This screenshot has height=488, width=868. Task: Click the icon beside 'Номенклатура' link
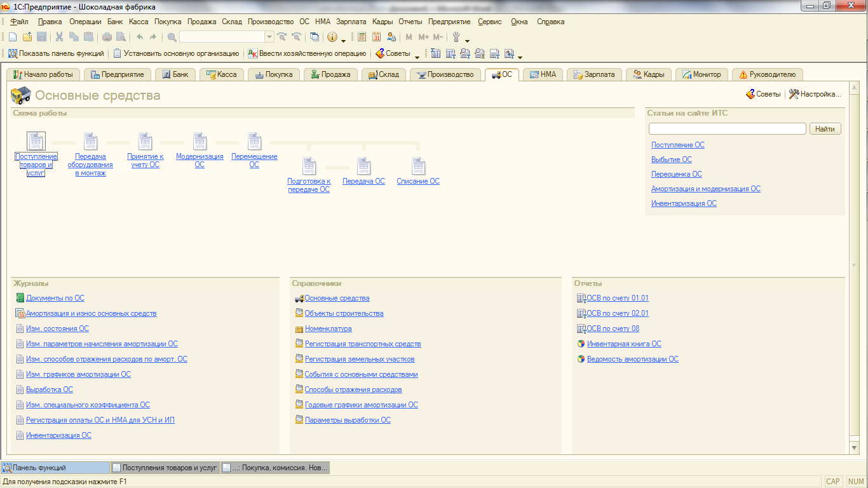pyautogui.click(x=299, y=329)
